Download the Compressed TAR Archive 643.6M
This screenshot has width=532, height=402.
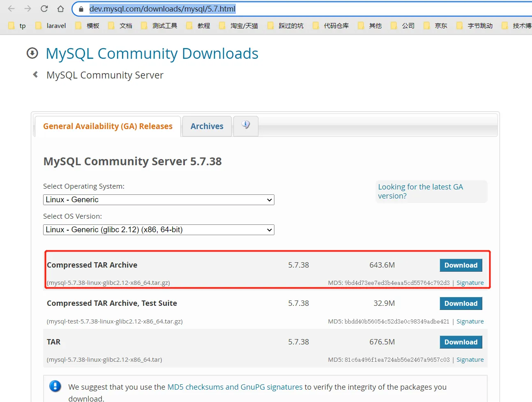[461, 265]
